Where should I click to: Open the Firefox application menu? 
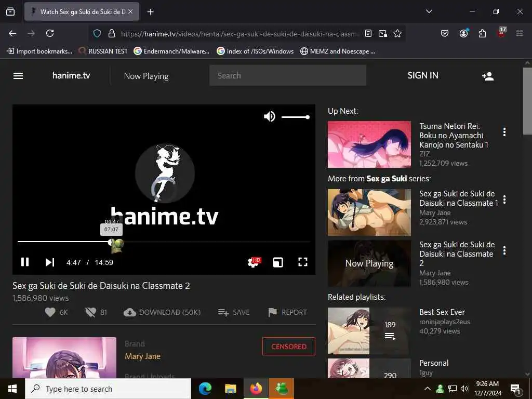(520, 33)
